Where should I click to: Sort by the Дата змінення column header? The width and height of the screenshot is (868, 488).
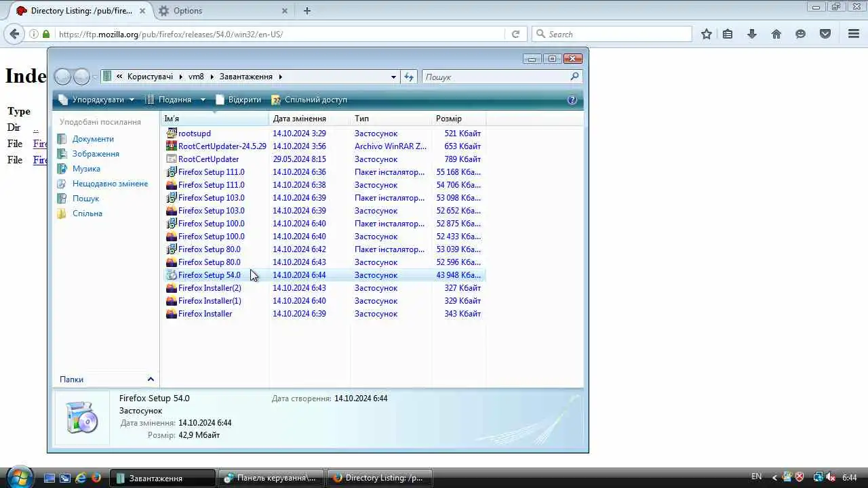(310, 119)
